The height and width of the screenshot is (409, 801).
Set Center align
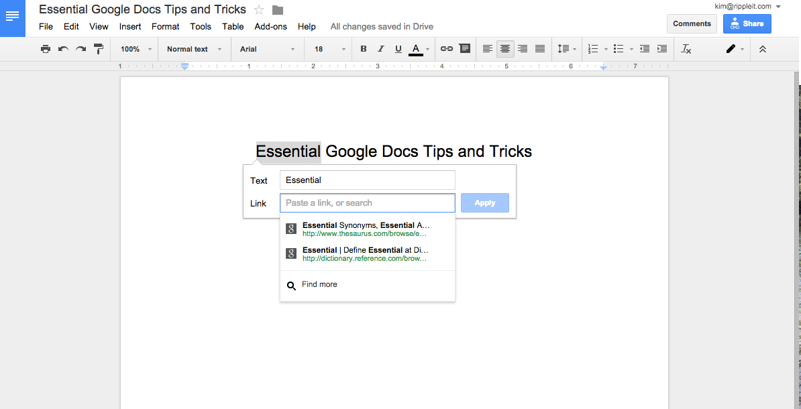[505, 49]
